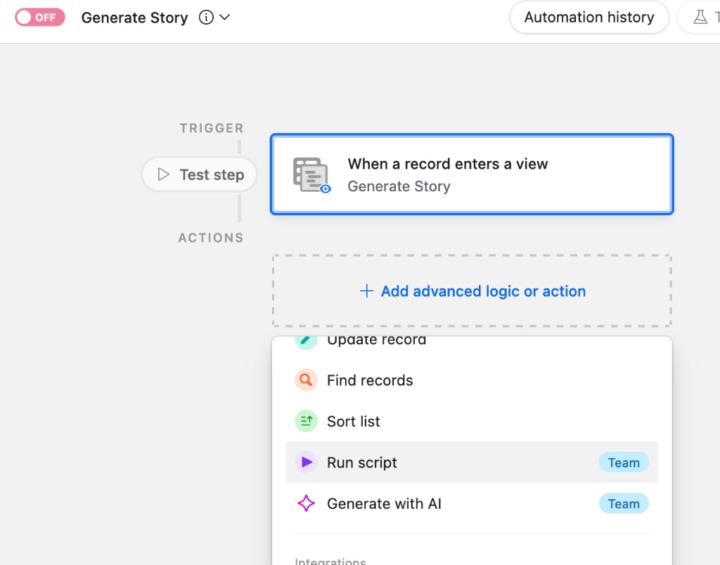This screenshot has width=720, height=565.
Task: Choose the Generate with AI action
Action: point(384,504)
